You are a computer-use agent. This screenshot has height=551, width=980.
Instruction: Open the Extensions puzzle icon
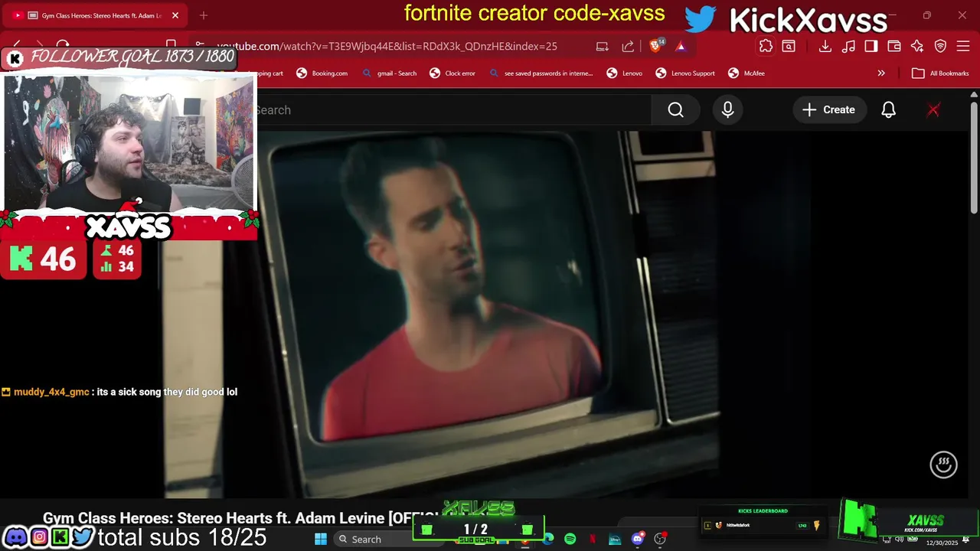[x=766, y=46]
